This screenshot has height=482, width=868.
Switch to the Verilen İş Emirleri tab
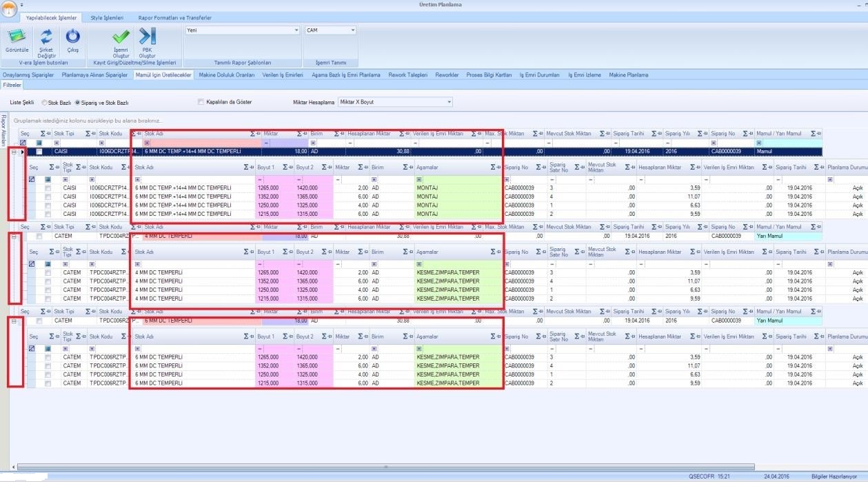click(x=283, y=74)
